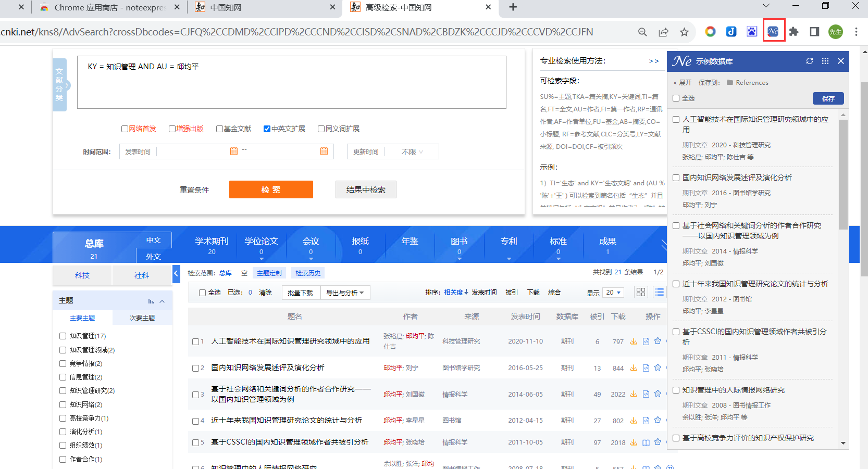Open the NoteExpress panel grid menu icon
The image size is (868, 469).
pos(825,61)
